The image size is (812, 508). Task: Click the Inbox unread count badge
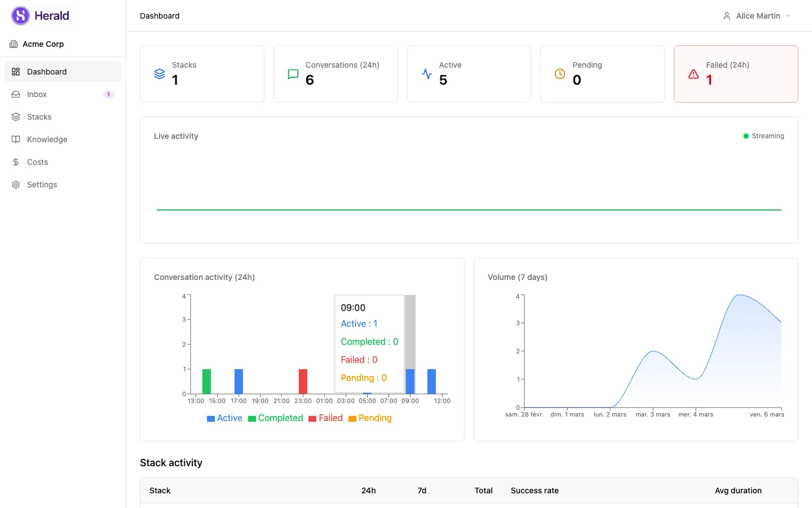click(x=108, y=94)
